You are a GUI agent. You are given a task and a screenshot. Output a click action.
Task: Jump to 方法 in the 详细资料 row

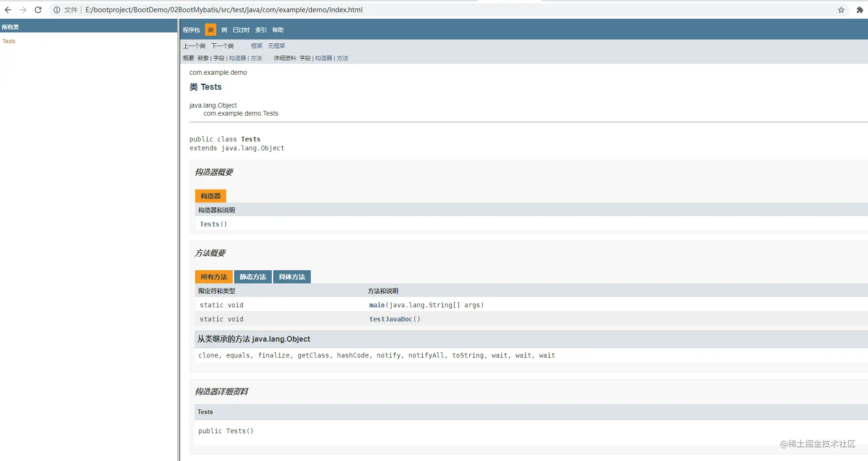tap(342, 58)
